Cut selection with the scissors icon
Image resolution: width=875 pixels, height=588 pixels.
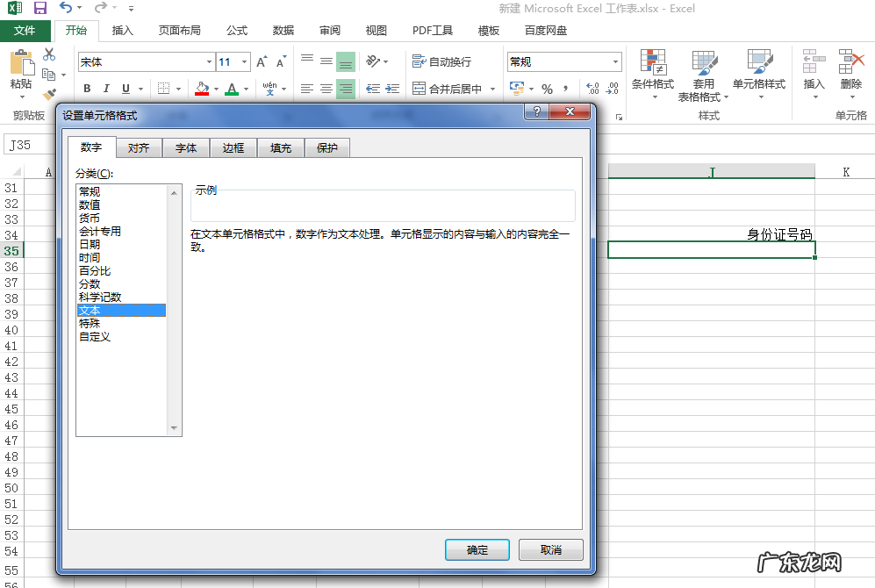(49, 54)
